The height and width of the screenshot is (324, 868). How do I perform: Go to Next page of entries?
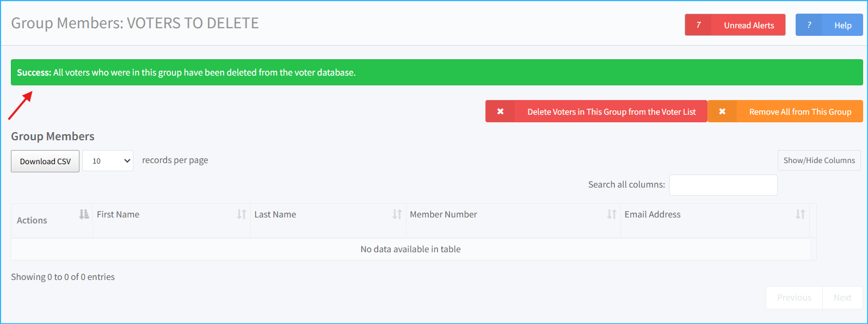pyautogui.click(x=842, y=297)
